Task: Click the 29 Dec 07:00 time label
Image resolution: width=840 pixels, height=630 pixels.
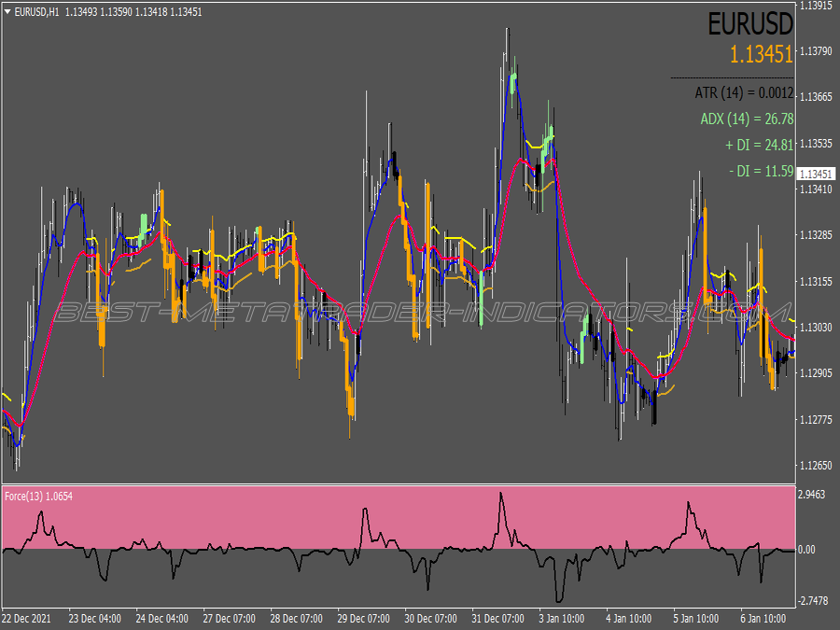Action: [364, 618]
